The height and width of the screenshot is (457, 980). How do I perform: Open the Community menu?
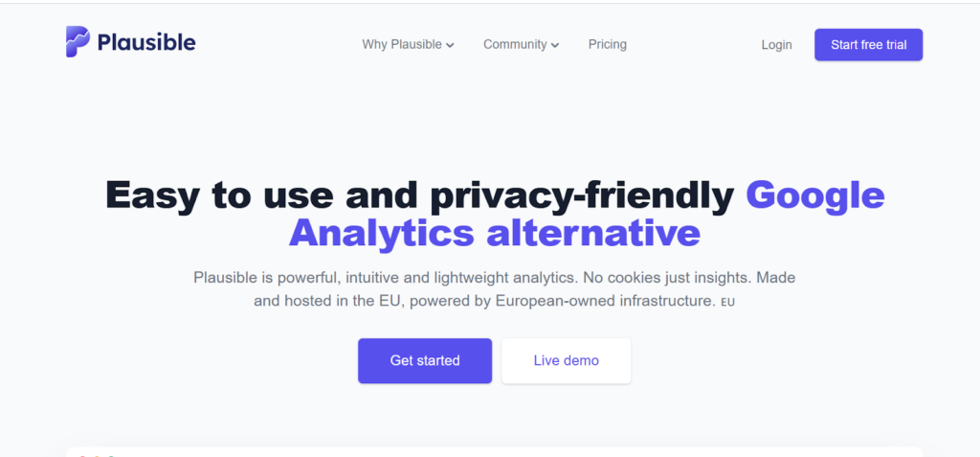click(x=515, y=44)
